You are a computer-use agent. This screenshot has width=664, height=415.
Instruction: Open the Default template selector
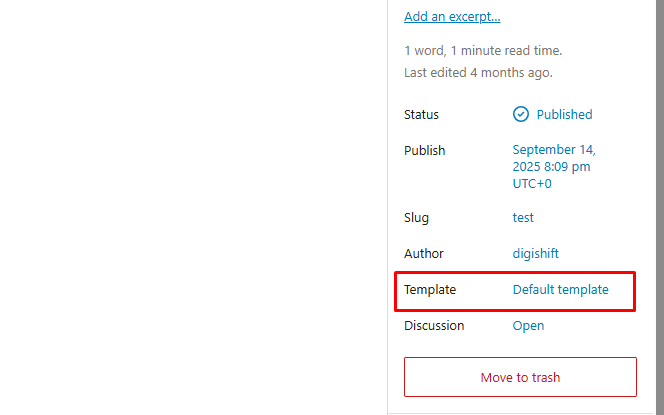[560, 290]
